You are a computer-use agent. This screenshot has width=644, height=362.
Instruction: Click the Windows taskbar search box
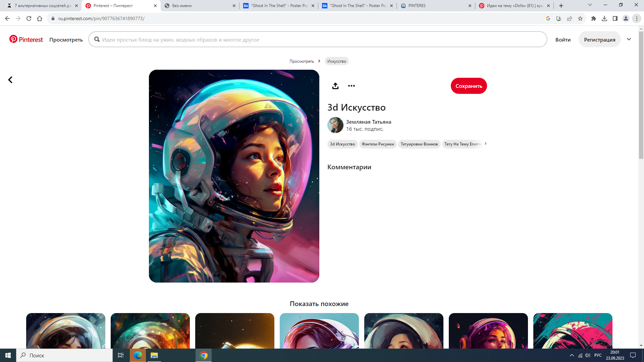(64, 355)
